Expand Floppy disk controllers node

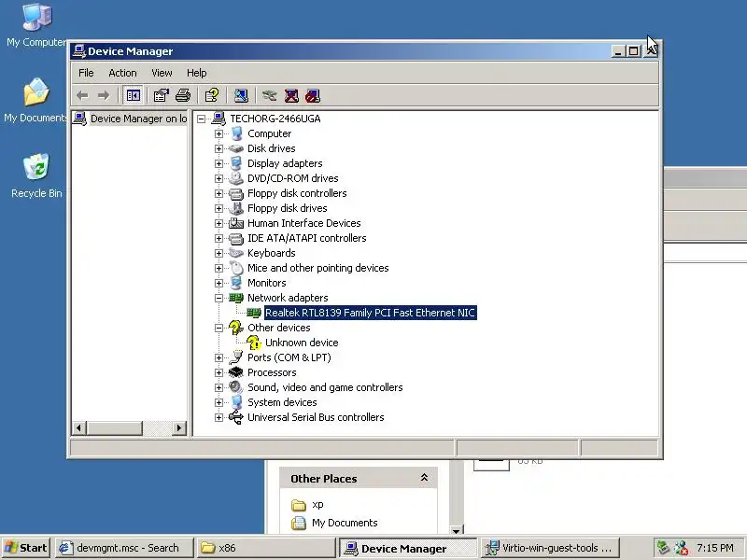[x=218, y=193]
